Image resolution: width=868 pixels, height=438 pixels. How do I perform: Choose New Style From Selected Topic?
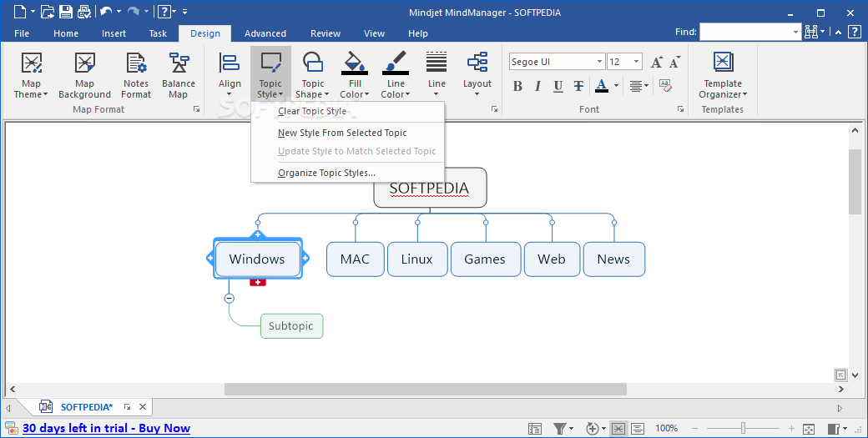pyautogui.click(x=348, y=133)
